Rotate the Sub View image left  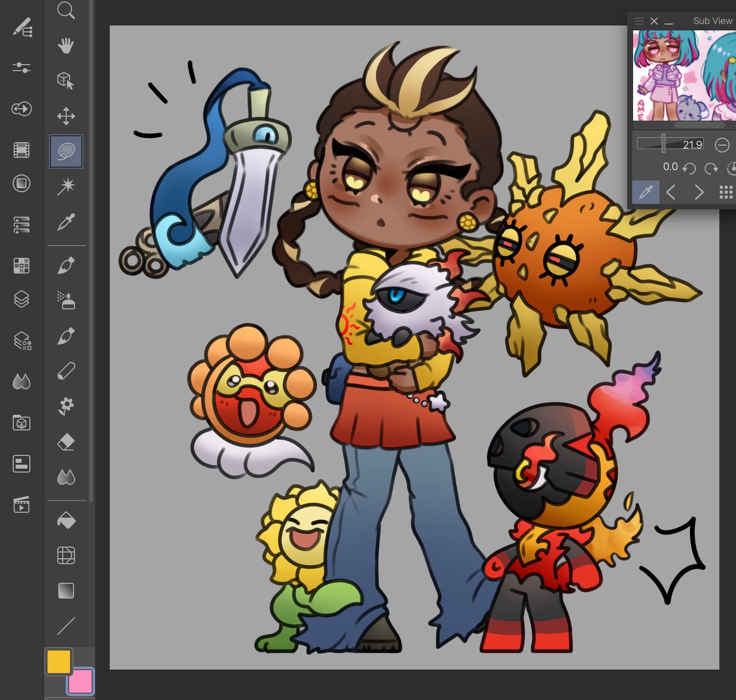(689, 169)
